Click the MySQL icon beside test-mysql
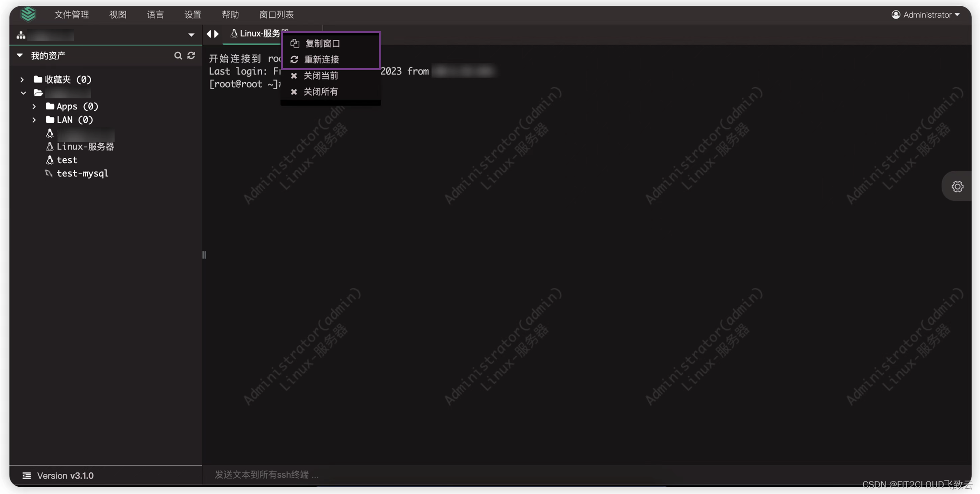 tap(49, 174)
